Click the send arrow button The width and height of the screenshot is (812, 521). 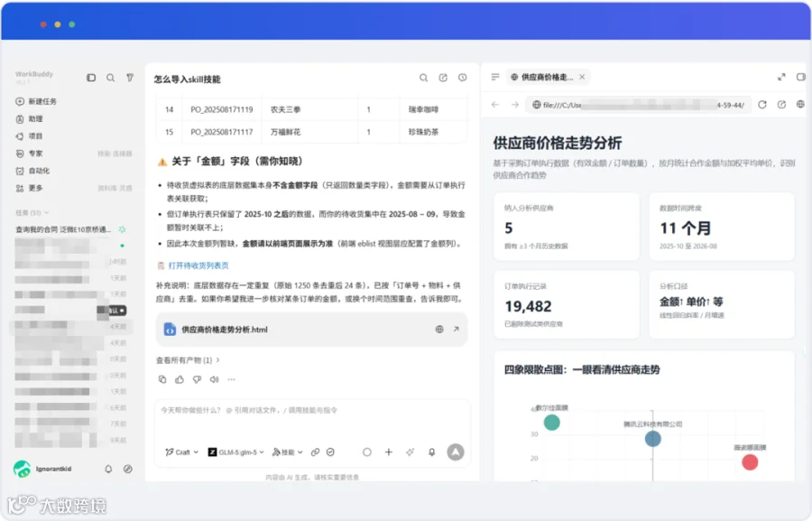456,452
